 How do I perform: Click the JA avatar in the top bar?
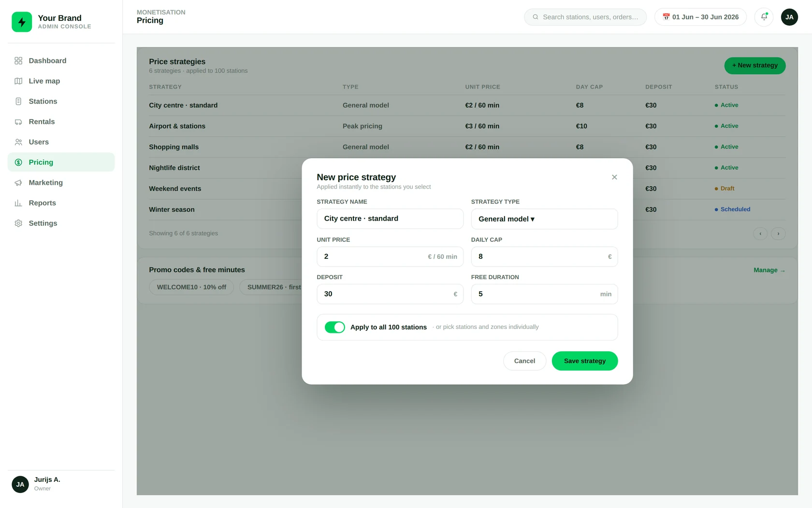tap(789, 17)
